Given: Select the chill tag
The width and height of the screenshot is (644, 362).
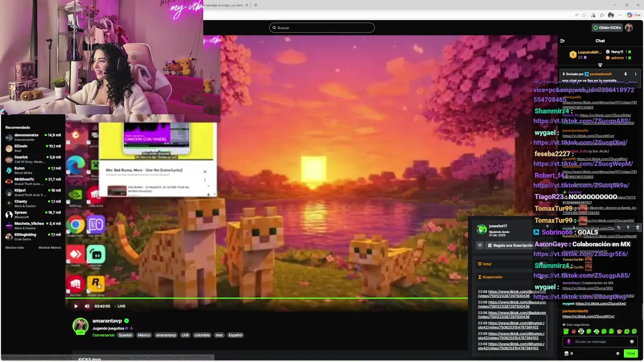Looking at the screenshot, I should click(x=185, y=335).
